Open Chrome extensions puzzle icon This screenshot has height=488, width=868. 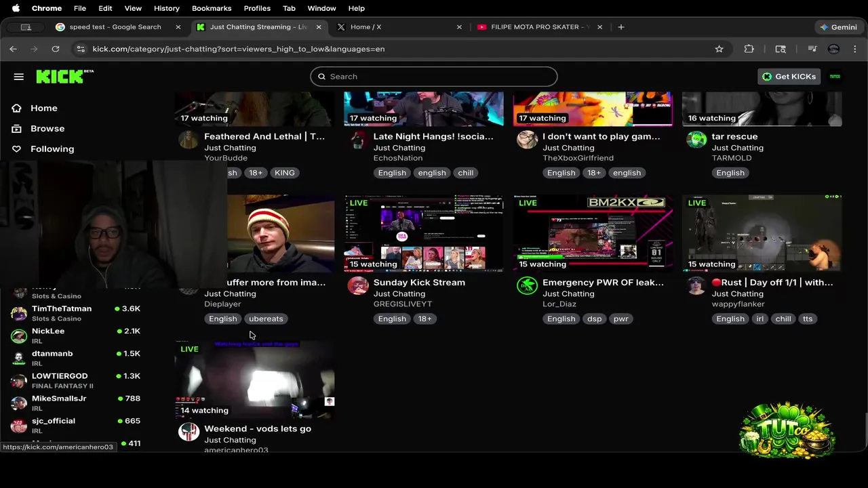tap(749, 49)
